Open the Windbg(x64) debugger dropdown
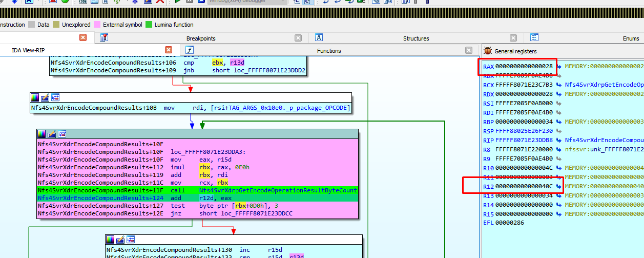Image resolution: width=644 pixels, height=258 pixels. tap(247, 2)
